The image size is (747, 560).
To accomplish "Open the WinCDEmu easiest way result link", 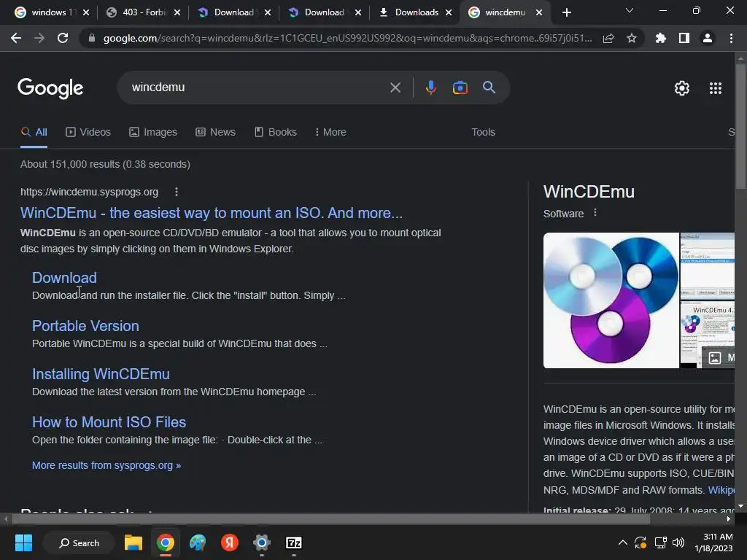I will click(x=212, y=213).
